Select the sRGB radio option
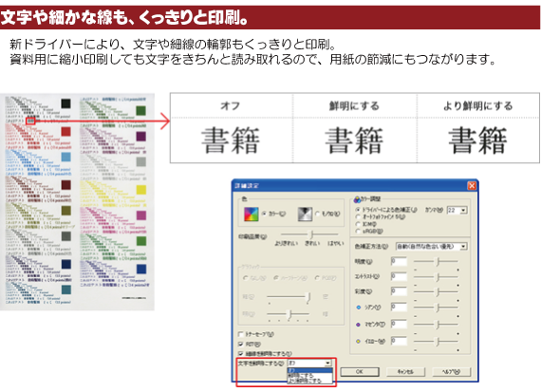 pos(358,232)
